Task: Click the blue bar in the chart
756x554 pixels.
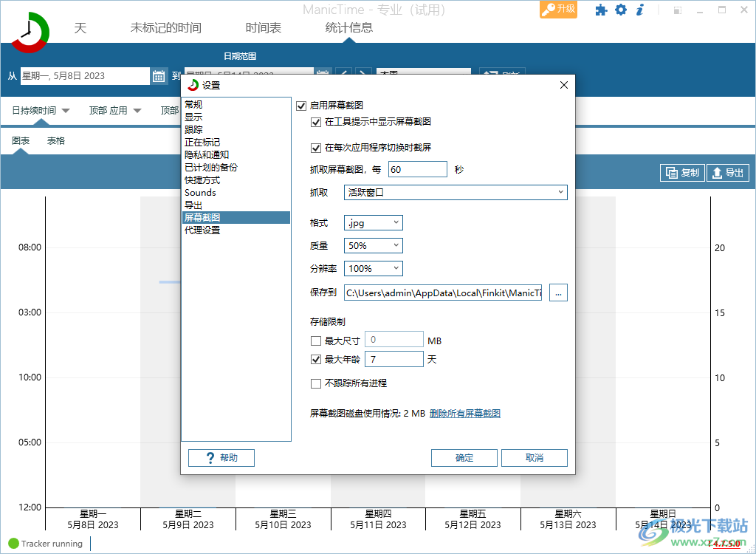Action: [171, 282]
